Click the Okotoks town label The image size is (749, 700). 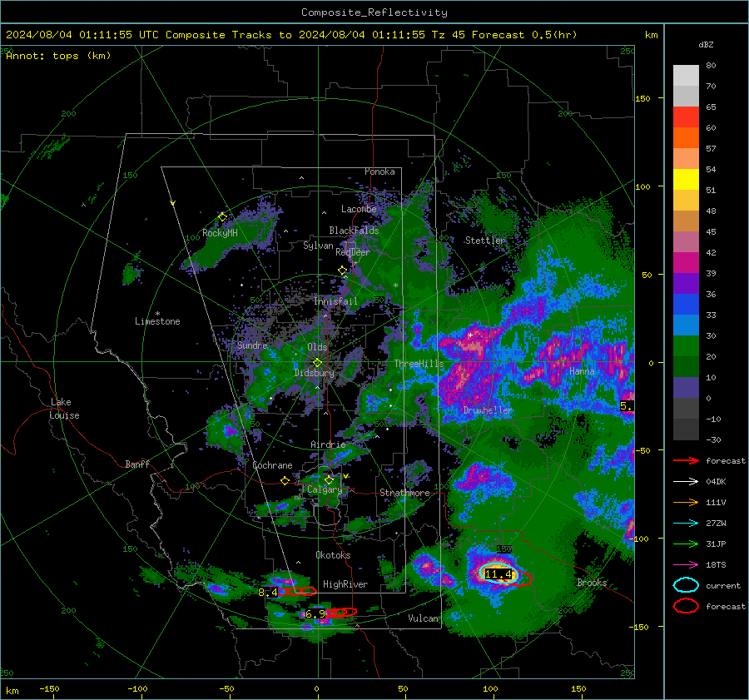333,555
